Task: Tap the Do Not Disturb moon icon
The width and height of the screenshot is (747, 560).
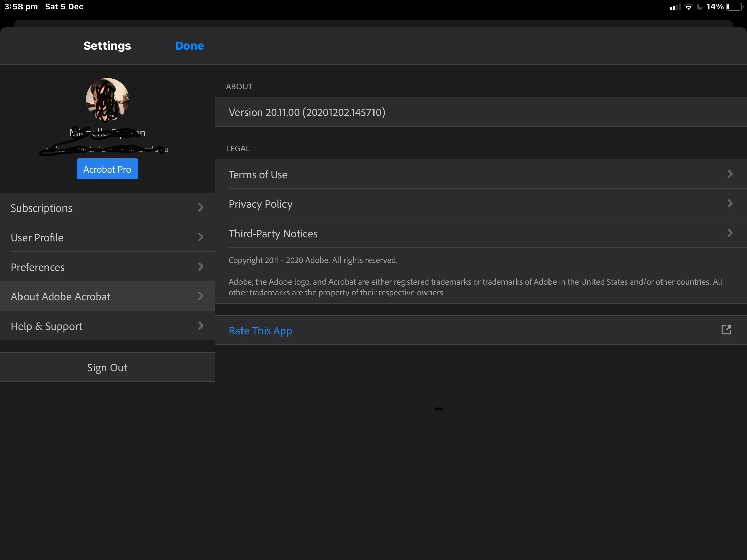Action: pyautogui.click(x=699, y=7)
